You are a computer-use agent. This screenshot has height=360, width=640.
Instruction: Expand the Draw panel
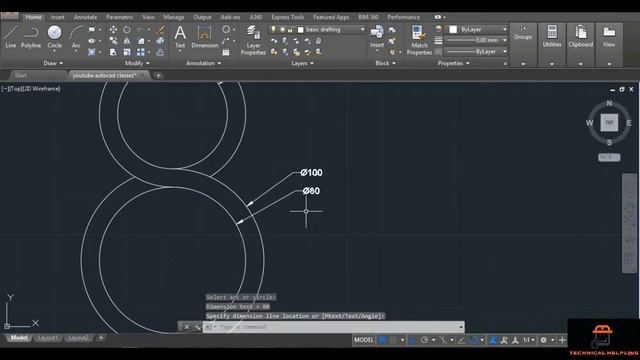[53, 63]
